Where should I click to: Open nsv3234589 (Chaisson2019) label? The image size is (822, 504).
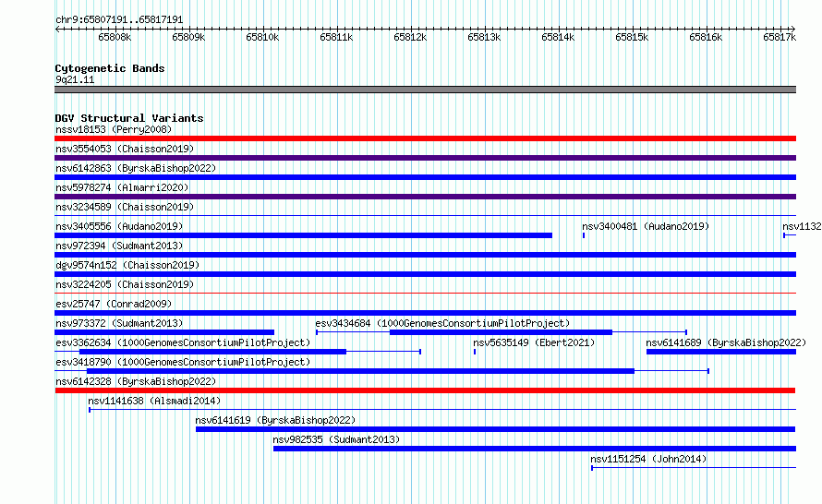point(125,207)
